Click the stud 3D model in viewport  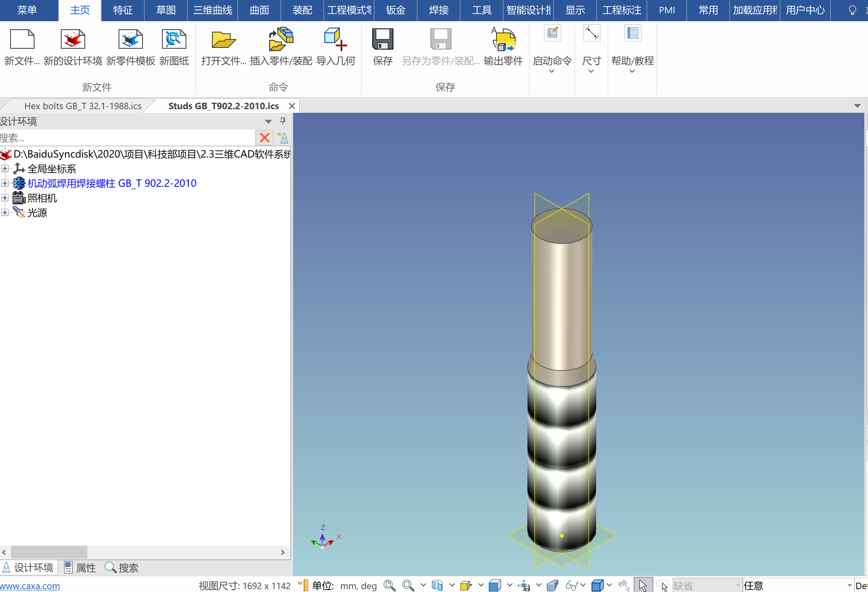(x=562, y=380)
